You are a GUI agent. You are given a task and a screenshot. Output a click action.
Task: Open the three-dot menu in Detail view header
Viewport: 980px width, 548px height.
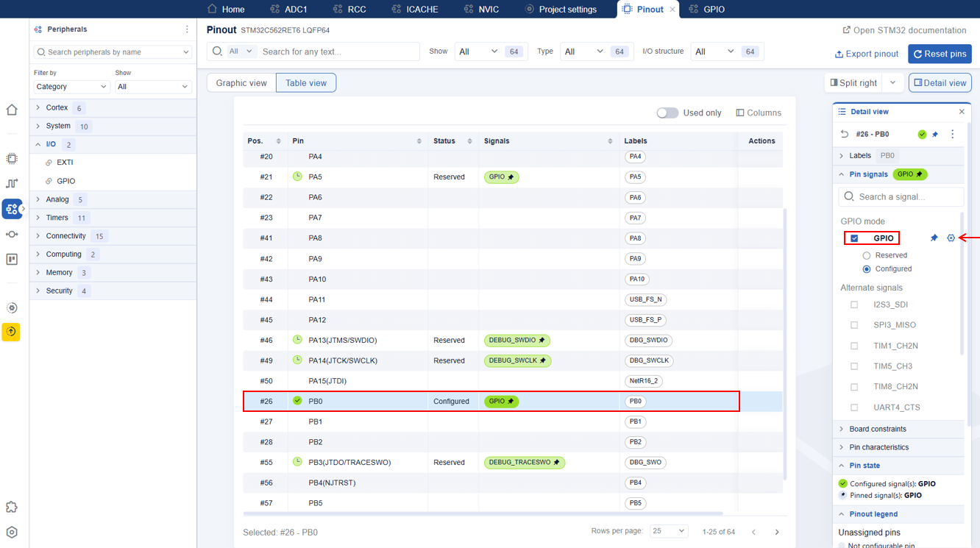(952, 135)
